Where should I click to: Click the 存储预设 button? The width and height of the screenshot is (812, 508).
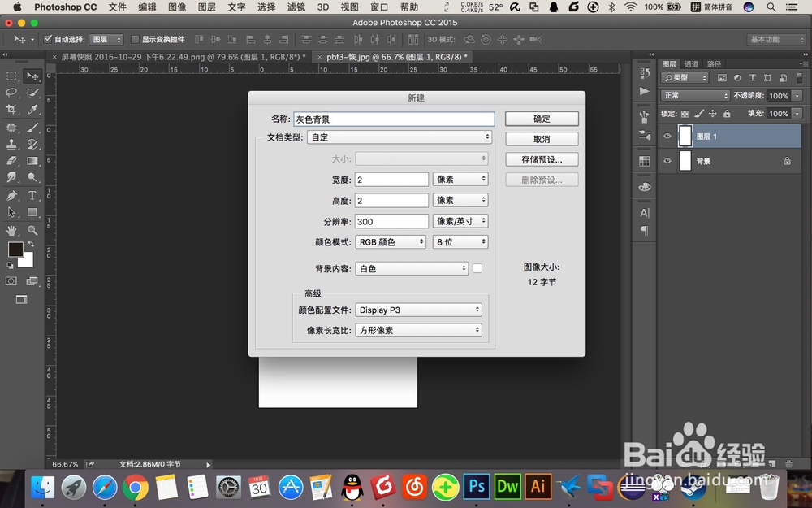[542, 159]
